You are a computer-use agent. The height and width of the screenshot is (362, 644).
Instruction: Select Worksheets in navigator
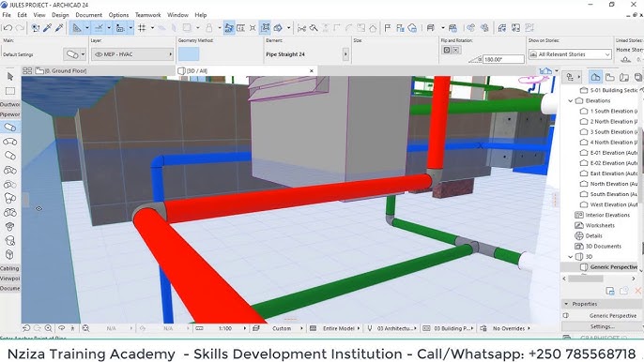click(595, 225)
